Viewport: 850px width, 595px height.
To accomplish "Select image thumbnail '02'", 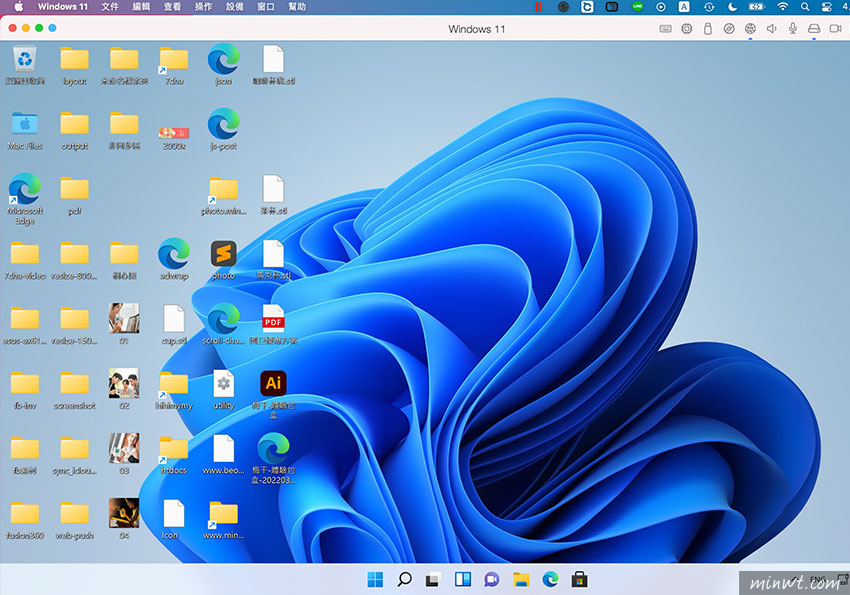I will [x=124, y=383].
